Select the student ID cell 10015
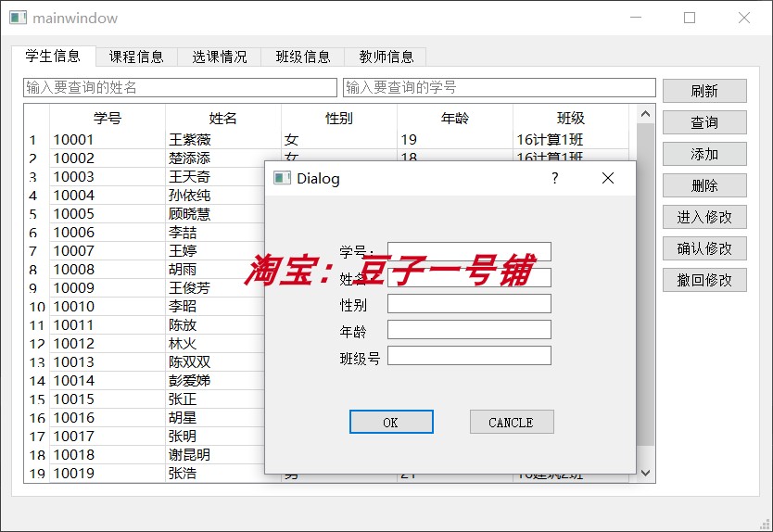Viewport: 773px width, 532px height. tap(108, 399)
